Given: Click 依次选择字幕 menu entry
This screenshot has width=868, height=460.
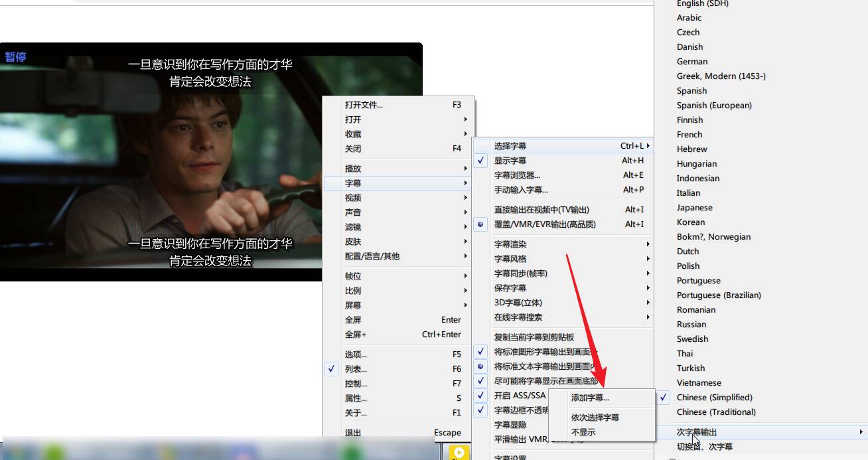Looking at the screenshot, I should pos(595,418).
